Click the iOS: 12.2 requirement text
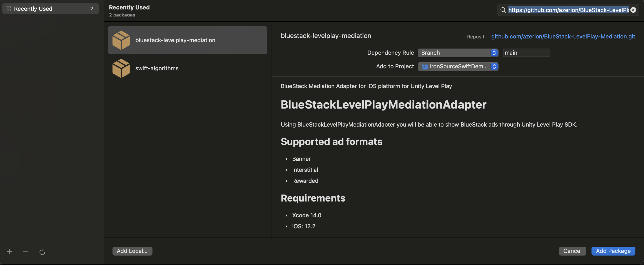 (303, 226)
